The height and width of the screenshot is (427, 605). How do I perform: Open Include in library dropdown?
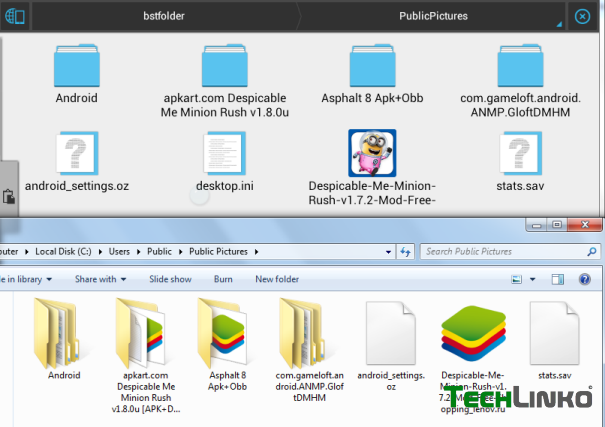[x=26, y=279]
